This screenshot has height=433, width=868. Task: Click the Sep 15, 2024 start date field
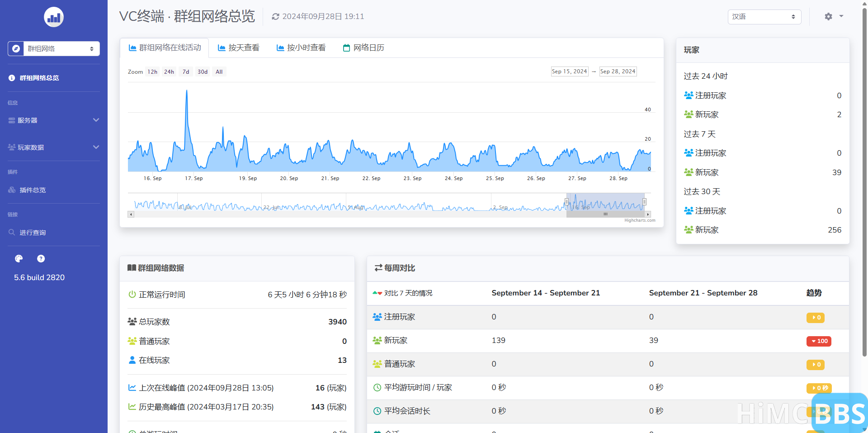(570, 71)
